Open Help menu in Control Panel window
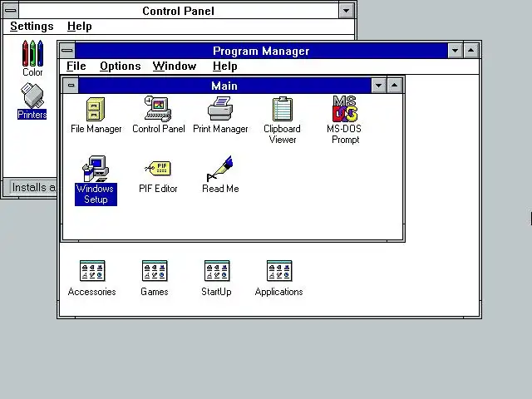This screenshot has width=532, height=399. [80, 27]
